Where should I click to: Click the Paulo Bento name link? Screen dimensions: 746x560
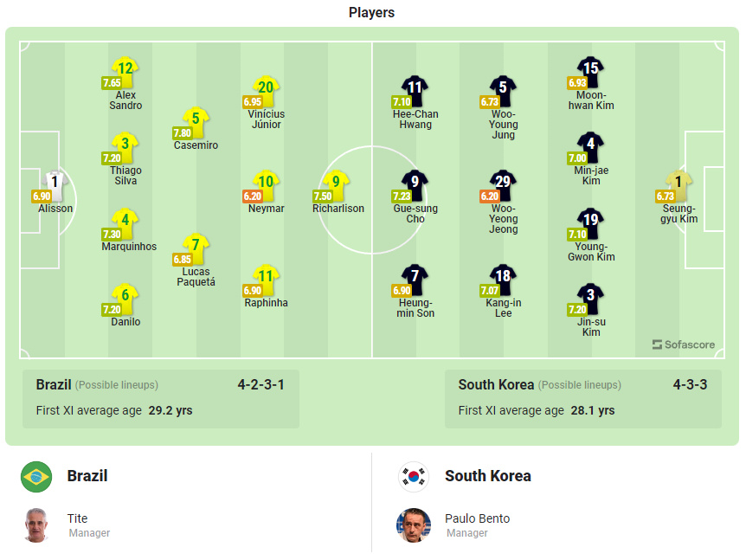point(477,518)
